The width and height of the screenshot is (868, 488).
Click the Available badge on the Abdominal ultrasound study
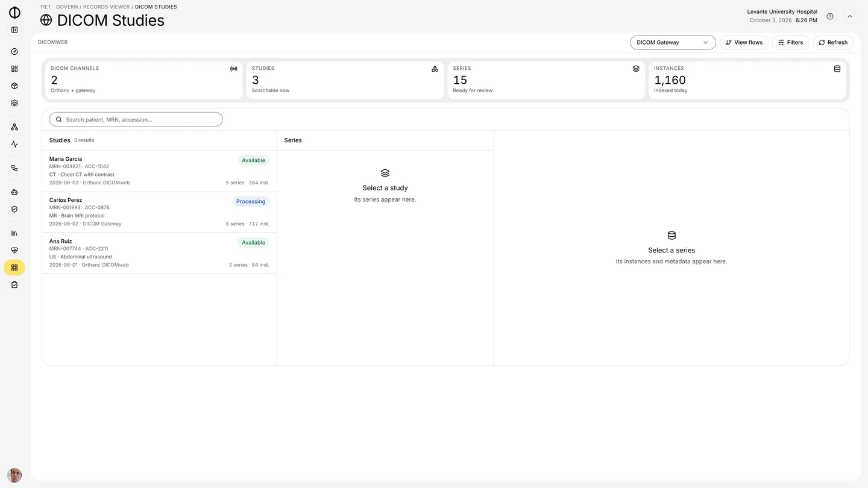coord(253,243)
